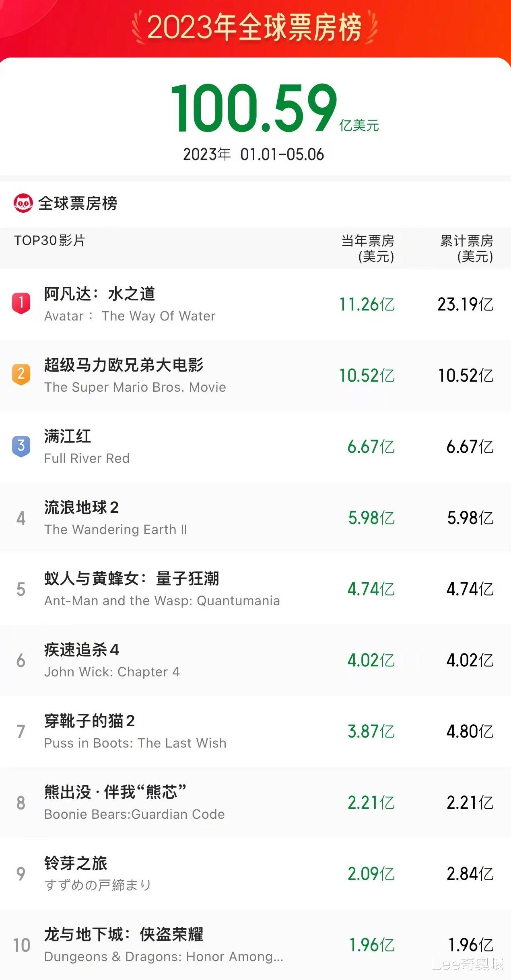
Task: Open The Super Mario Bros. Movie entry
Action: 135,376
